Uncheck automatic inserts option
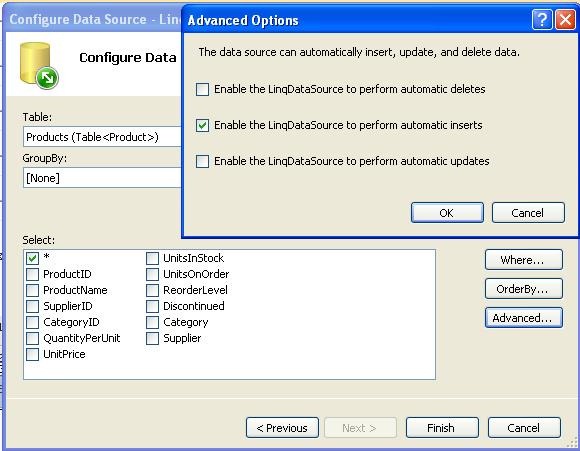The image size is (580, 451). tap(202, 125)
